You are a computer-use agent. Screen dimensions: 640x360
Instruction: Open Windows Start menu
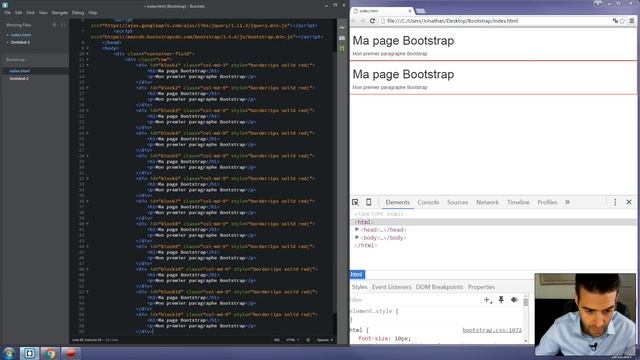click(x=9, y=353)
